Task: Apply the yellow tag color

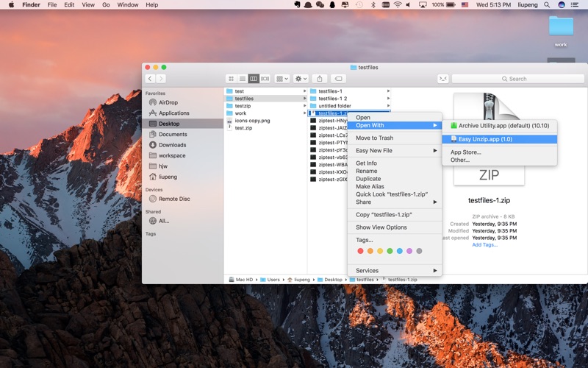Action: click(x=380, y=251)
